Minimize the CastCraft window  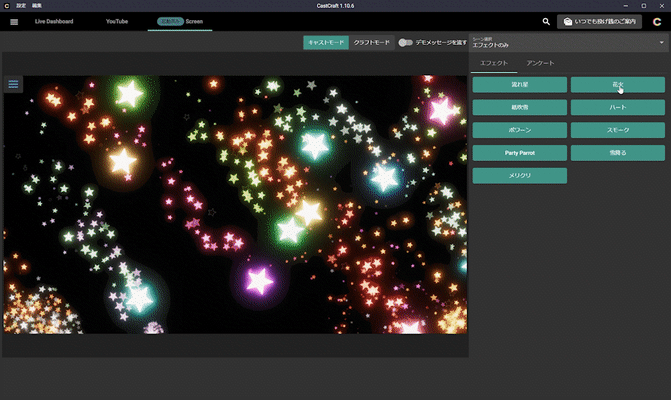pos(626,6)
